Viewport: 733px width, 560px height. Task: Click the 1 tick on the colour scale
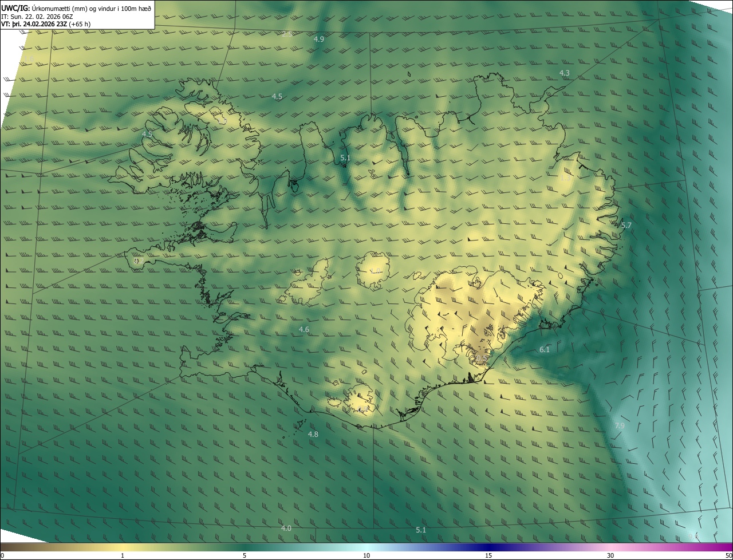coord(123,555)
